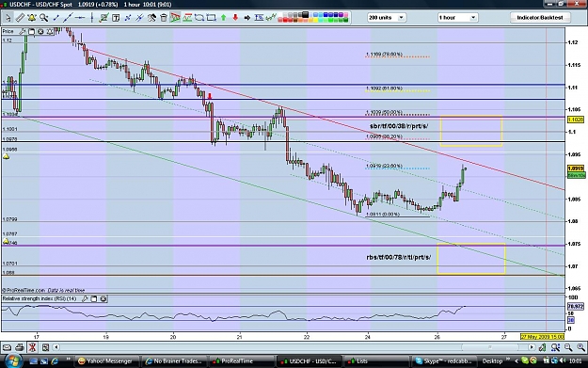Open the alert bell tool

[x=32, y=17]
